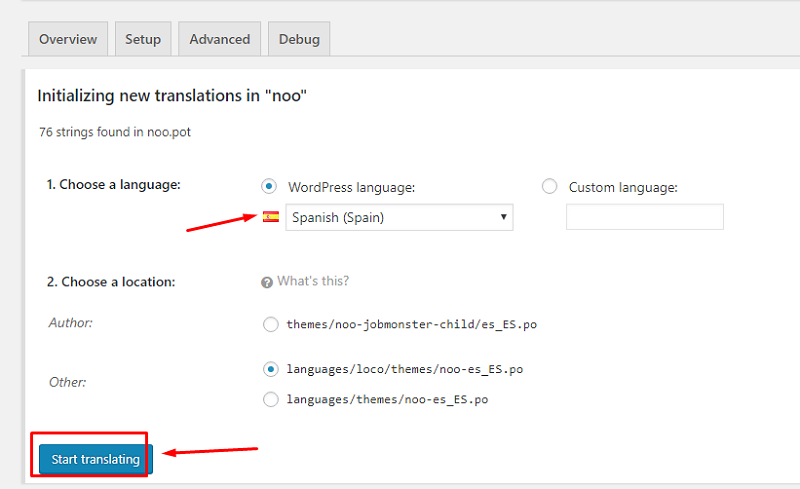This screenshot has width=800, height=489.
Task: Go to the Advanced tab
Action: pyautogui.click(x=219, y=39)
